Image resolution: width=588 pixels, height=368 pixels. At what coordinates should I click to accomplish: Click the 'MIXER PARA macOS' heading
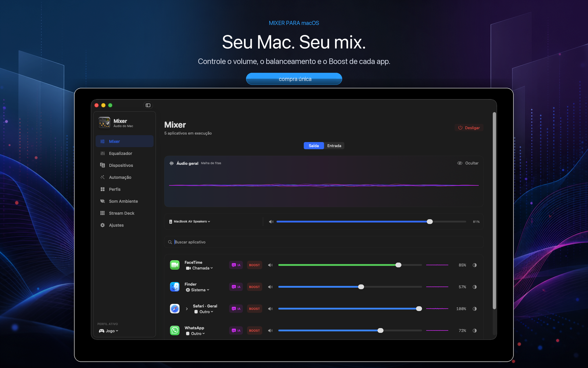294,23
